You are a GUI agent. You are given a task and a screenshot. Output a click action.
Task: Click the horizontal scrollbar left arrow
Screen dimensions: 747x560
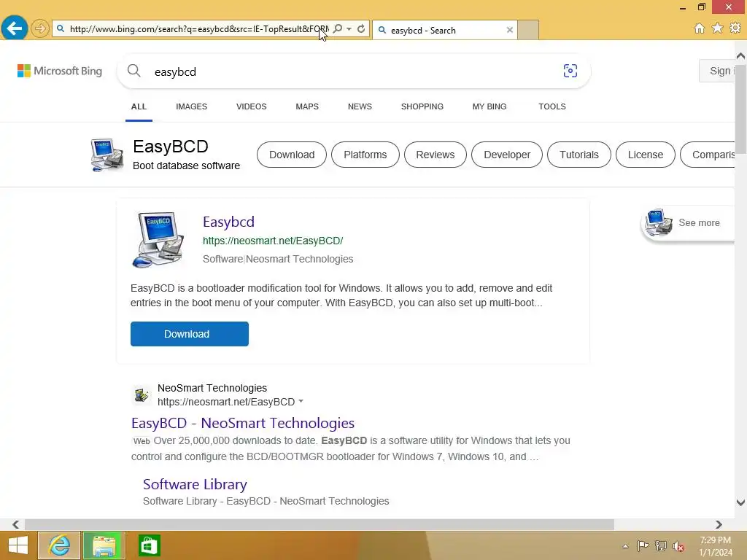tap(16, 524)
